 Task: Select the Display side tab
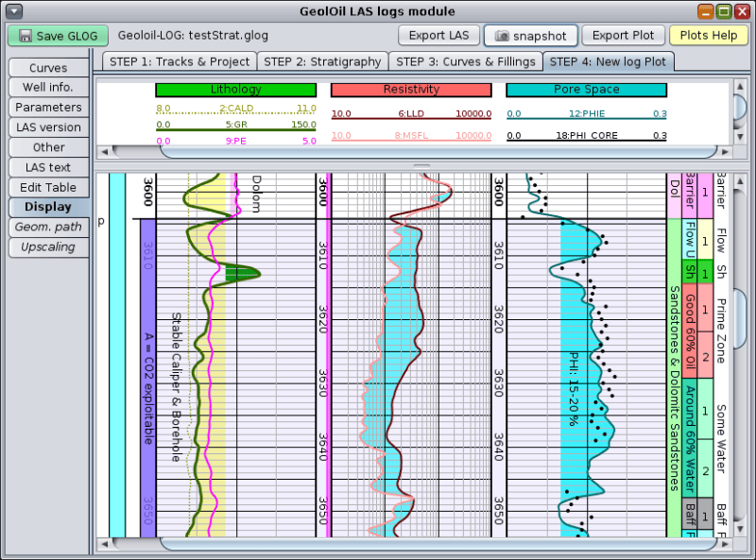(x=48, y=207)
